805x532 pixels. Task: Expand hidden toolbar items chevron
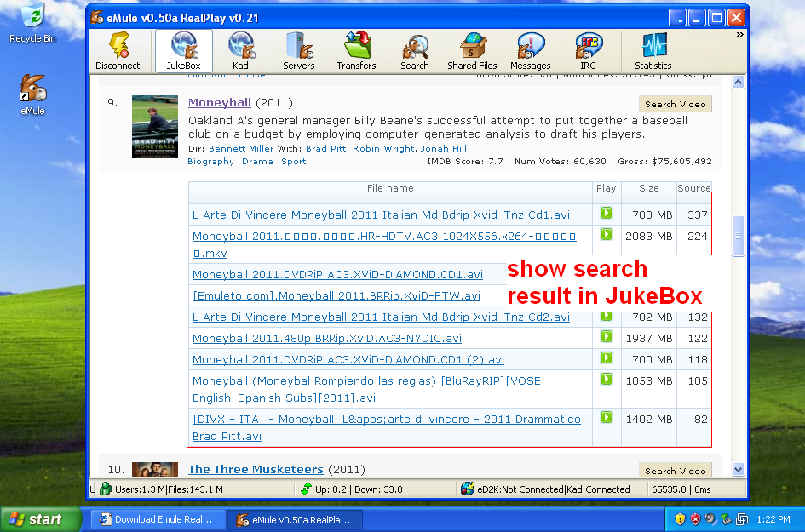(x=739, y=34)
